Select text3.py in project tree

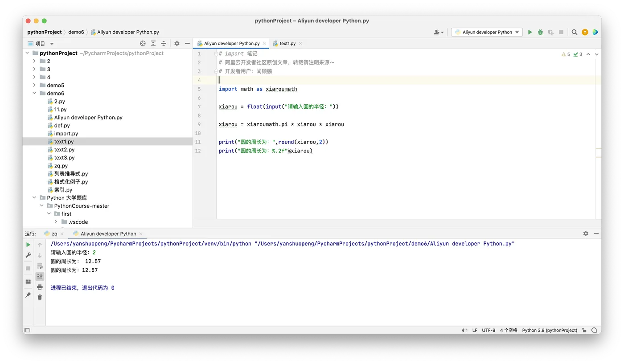click(64, 157)
